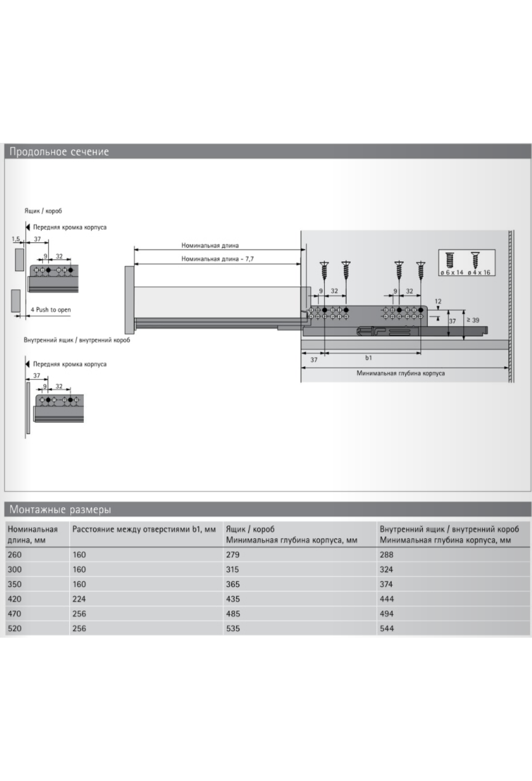Click the 544 value in the last column
Image resolution: width=532 pixels, height=781 pixels.
(x=387, y=628)
